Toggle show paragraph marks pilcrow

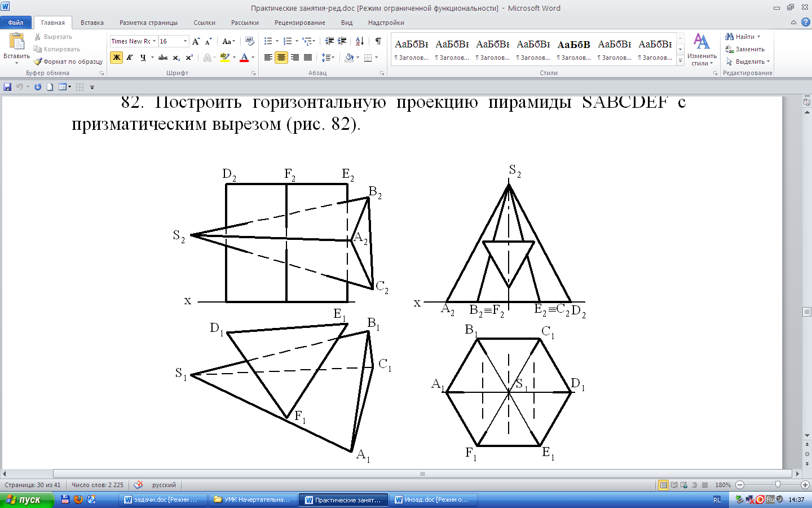tap(378, 41)
